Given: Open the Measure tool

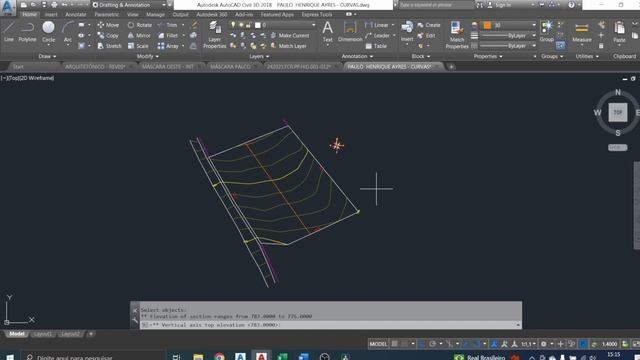Looking at the screenshot, I should pyautogui.click(x=581, y=33).
